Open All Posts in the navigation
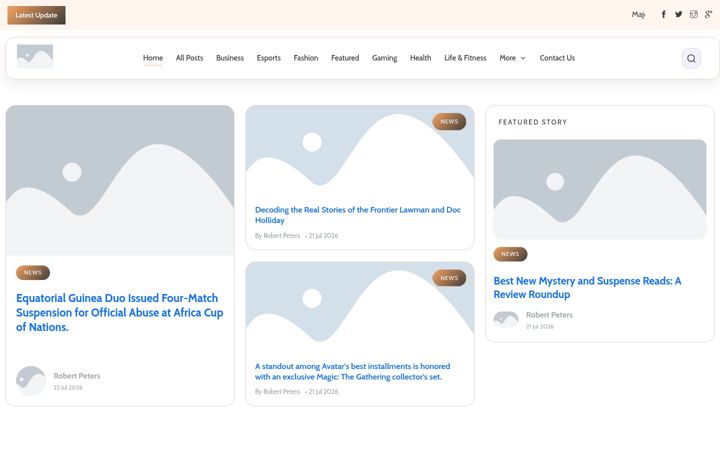Viewport: 720px width, 450px height. [189, 58]
